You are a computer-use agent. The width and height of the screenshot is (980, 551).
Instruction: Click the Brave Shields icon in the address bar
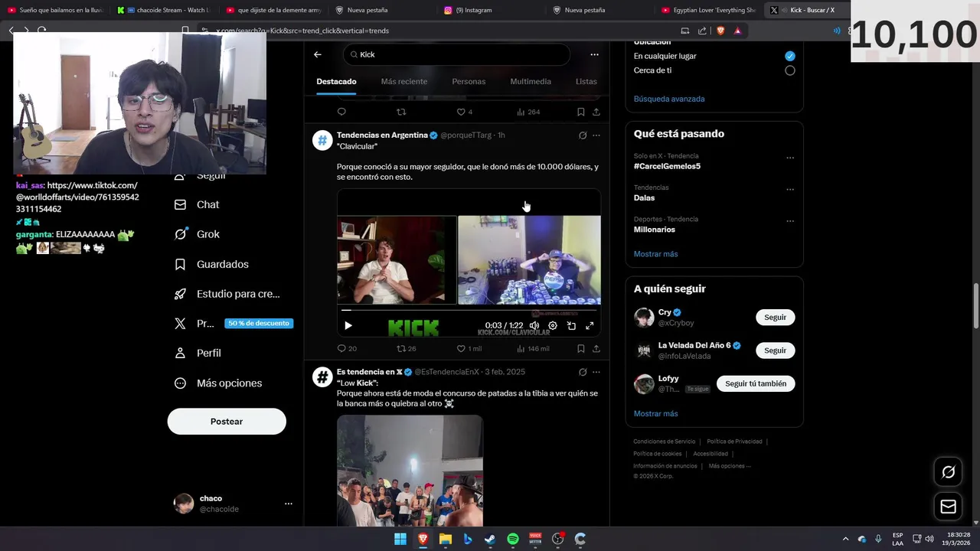tap(720, 31)
